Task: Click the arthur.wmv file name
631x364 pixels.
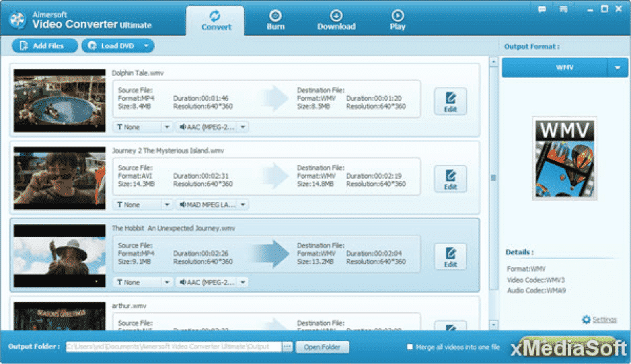Action: pos(129,306)
